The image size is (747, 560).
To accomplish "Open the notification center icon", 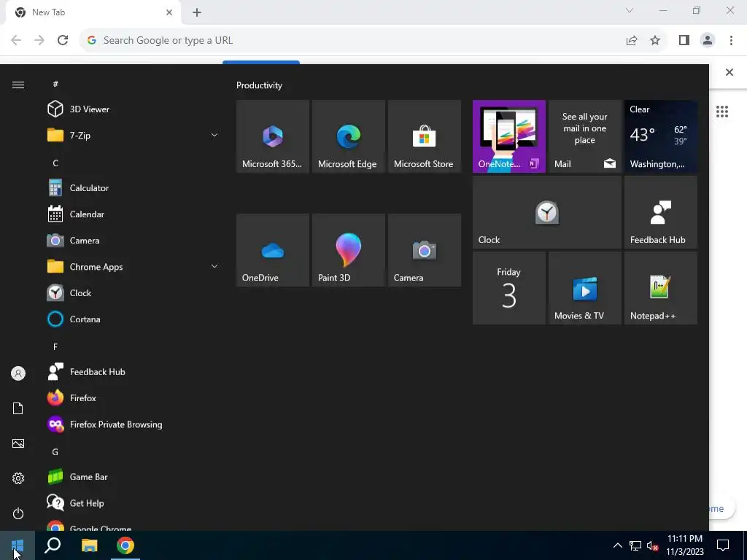I will 723,545.
